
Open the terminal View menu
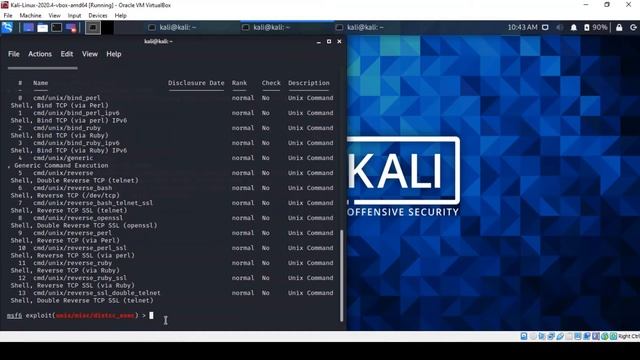89,54
